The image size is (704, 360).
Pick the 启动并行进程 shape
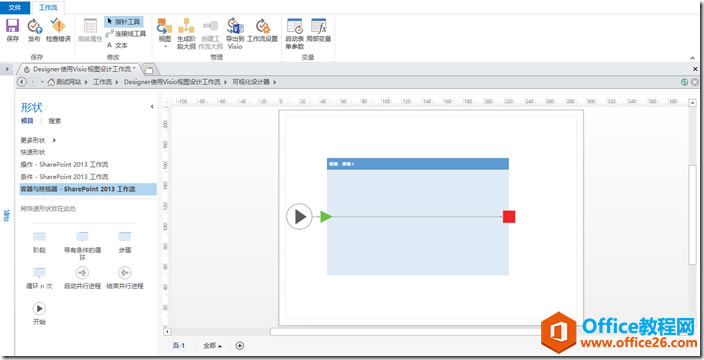82,278
